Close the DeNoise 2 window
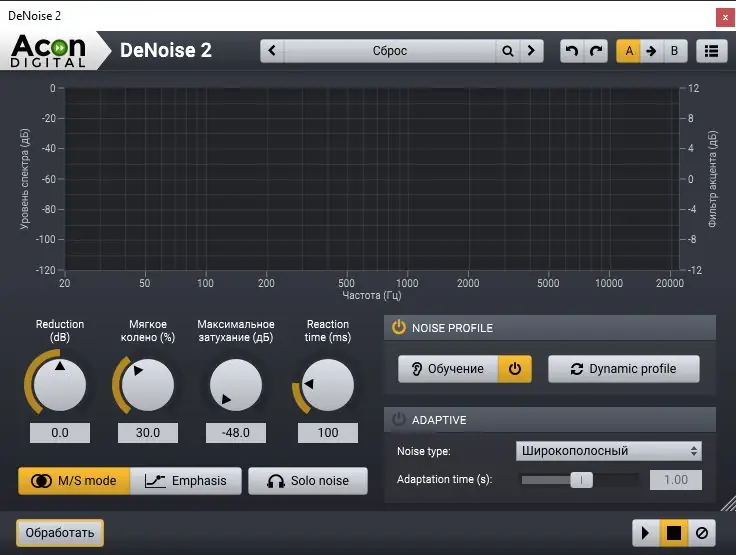 (x=725, y=17)
